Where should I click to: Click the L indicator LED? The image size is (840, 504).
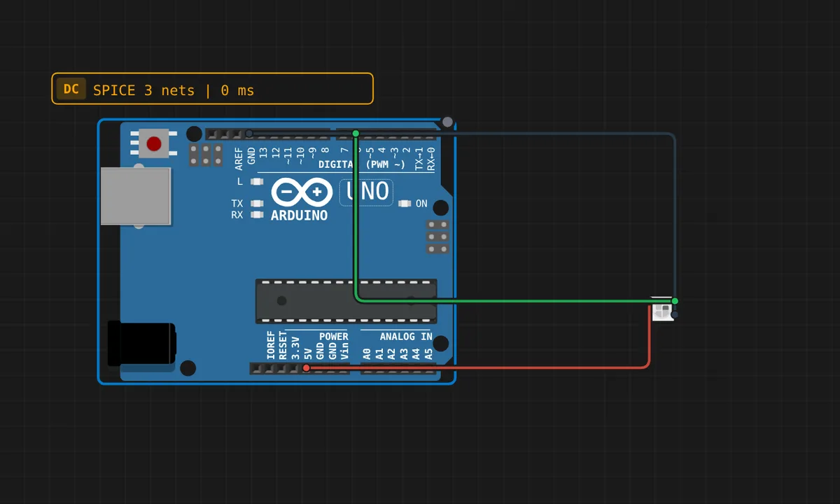point(257,181)
